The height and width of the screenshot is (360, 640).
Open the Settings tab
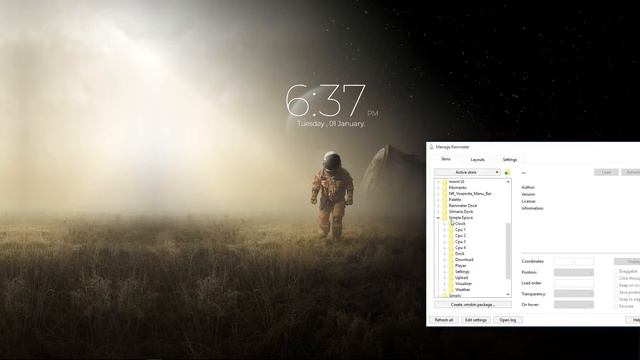click(510, 160)
